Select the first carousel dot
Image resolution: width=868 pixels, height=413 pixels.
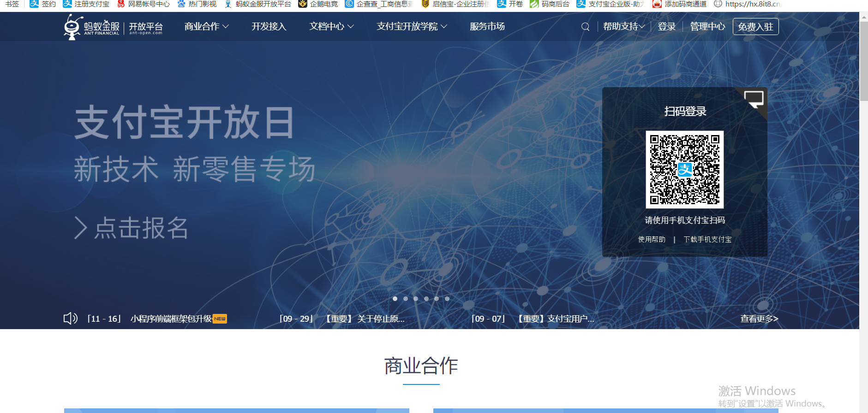[395, 299]
